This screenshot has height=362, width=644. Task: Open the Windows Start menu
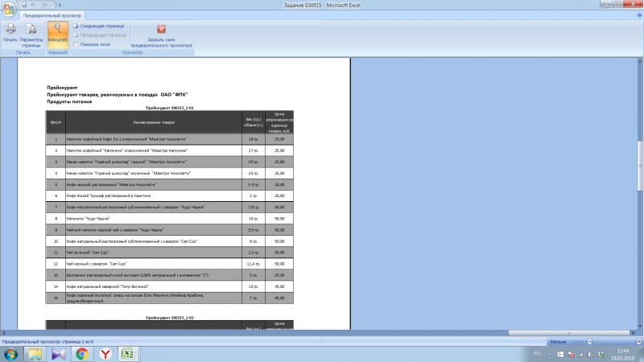pyautogui.click(x=10, y=354)
